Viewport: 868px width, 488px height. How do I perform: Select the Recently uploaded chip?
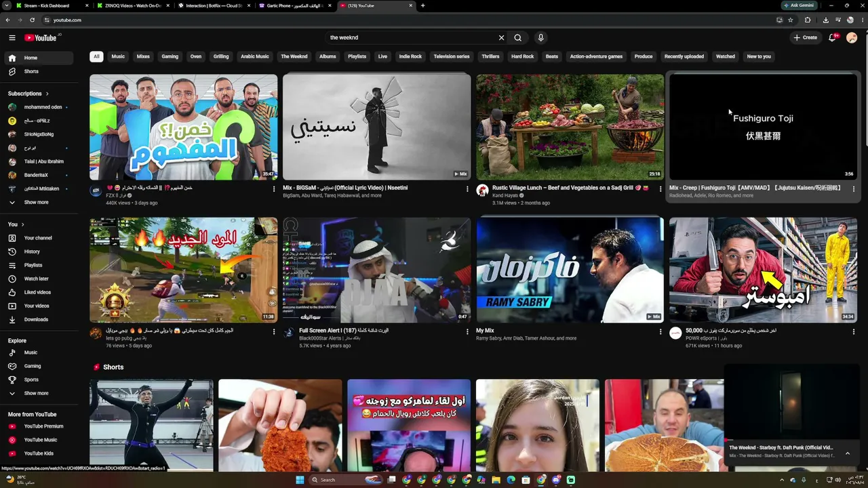pyautogui.click(x=684, y=56)
